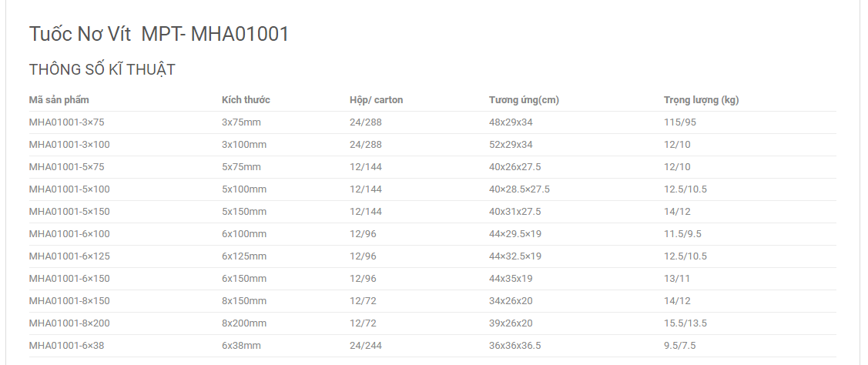Click the 24/244 carton cell
The width and height of the screenshot is (868, 365).
coord(366,346)
